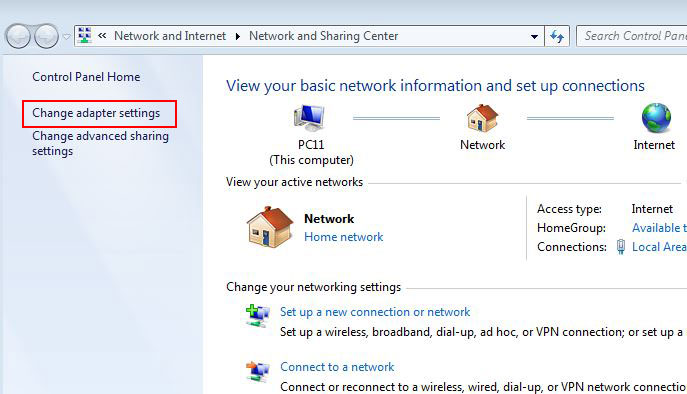Image resolution: width=687 pixels, height=394 pixels.
Task: Click the View your basic network information heading
Action: 435,86
